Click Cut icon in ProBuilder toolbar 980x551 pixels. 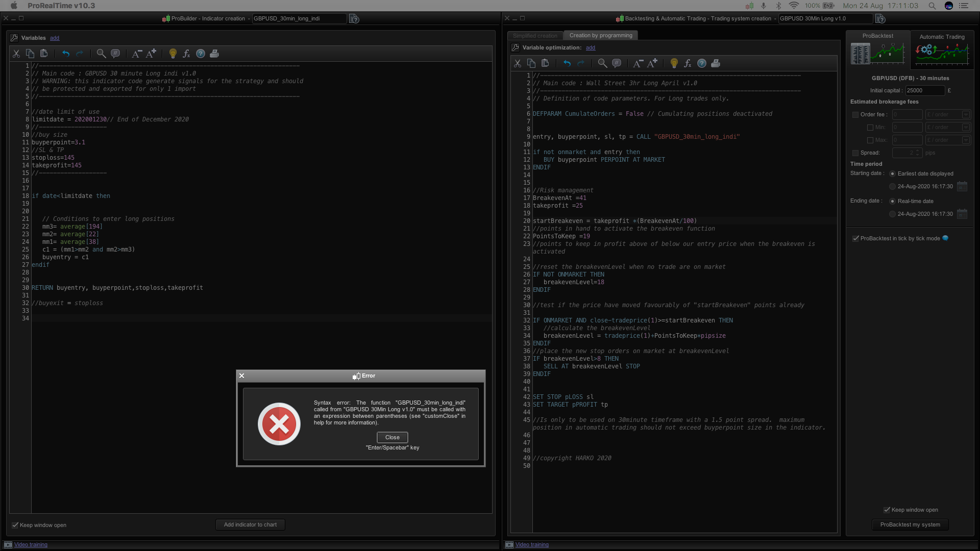(x=16, y=54)
